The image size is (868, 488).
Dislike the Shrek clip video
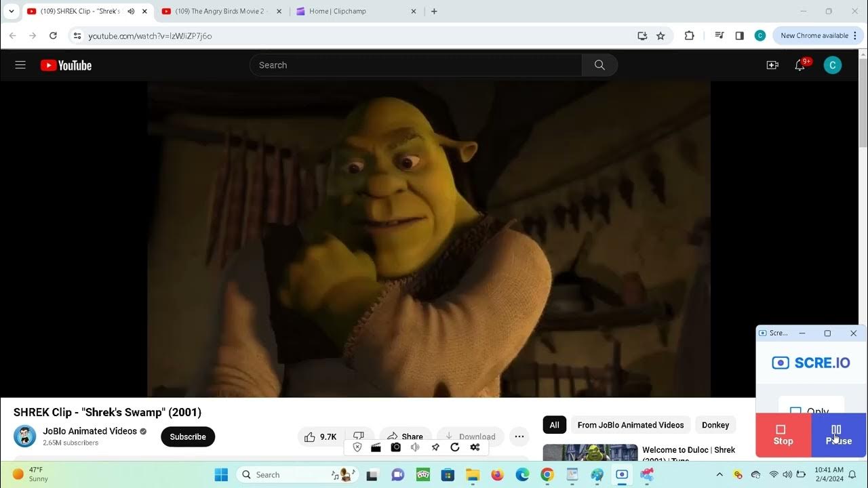coord(359,434)
